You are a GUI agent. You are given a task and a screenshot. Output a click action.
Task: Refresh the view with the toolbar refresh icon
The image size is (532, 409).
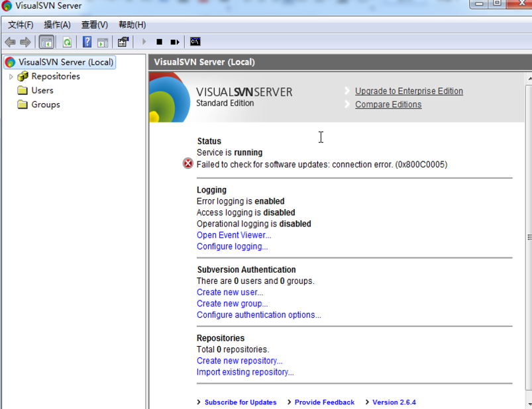pos(67,42)
